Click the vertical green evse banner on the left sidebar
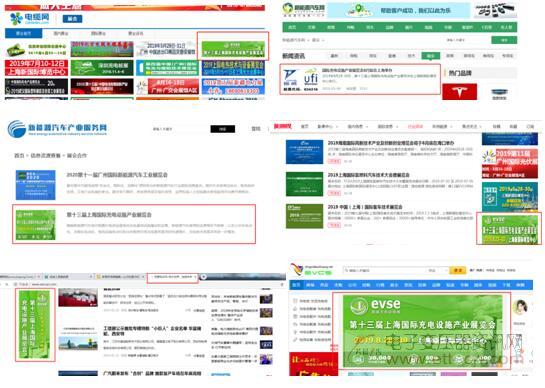This screenshot has height=388, width=545. point(35,325)
